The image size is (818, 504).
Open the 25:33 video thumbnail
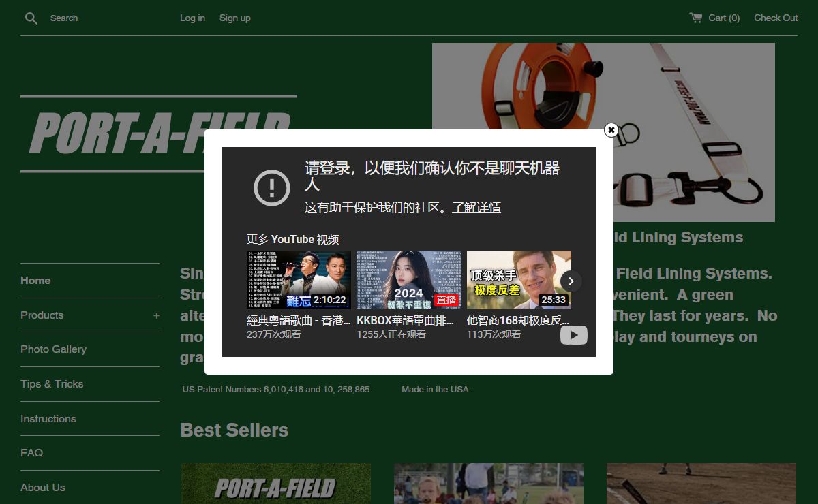point(519,280)
